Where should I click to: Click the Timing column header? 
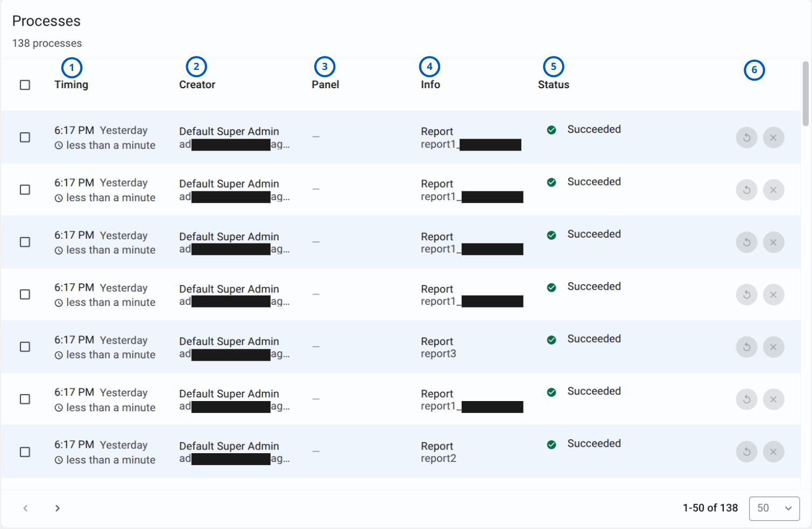pyautogui.click(x=71, y=84)
